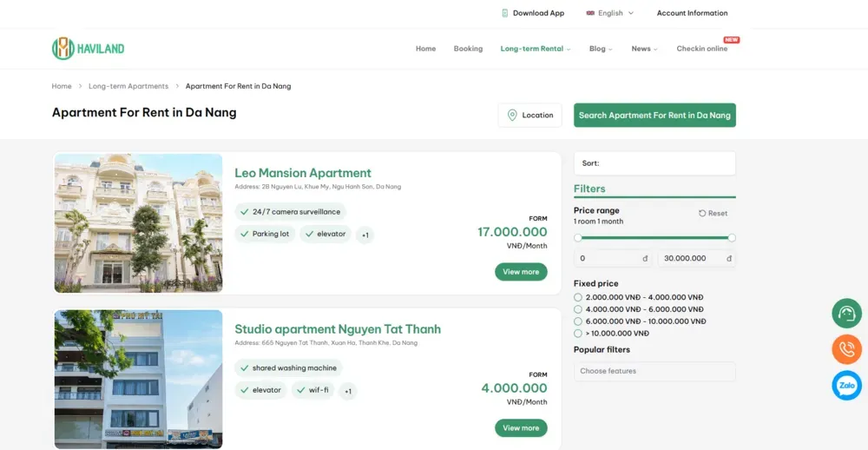
Task: Open the Sort dropdown
Action: point(654,163)
